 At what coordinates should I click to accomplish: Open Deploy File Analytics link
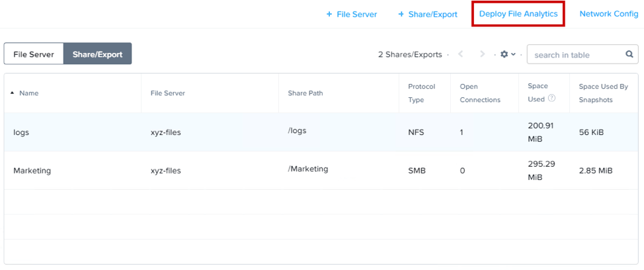tap(518, 14)
